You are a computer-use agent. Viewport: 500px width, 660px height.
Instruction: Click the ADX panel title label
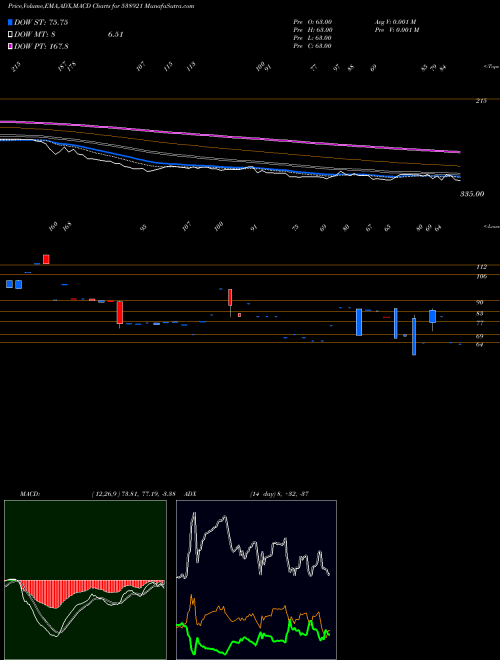pos(190,494)
